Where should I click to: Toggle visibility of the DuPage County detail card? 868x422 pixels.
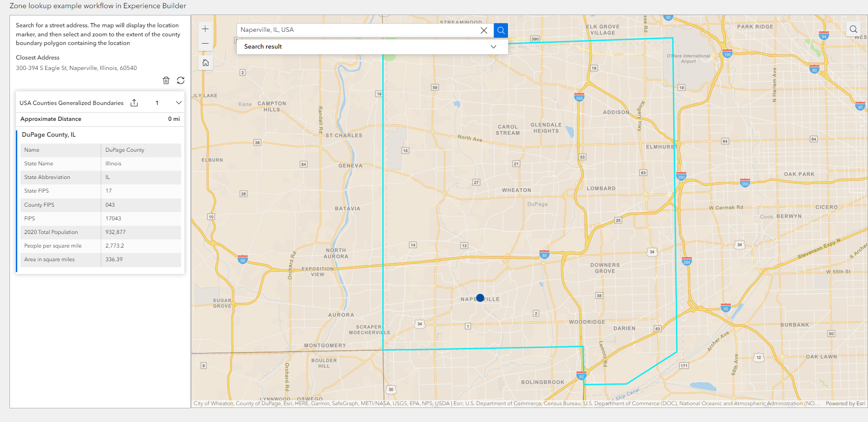(49, 134)
